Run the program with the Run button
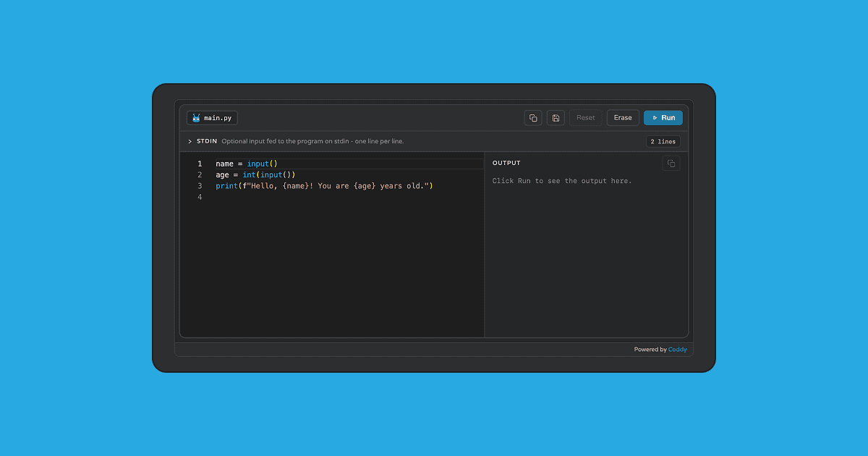This screenshot has height=456, width=868. coord(663,118)
